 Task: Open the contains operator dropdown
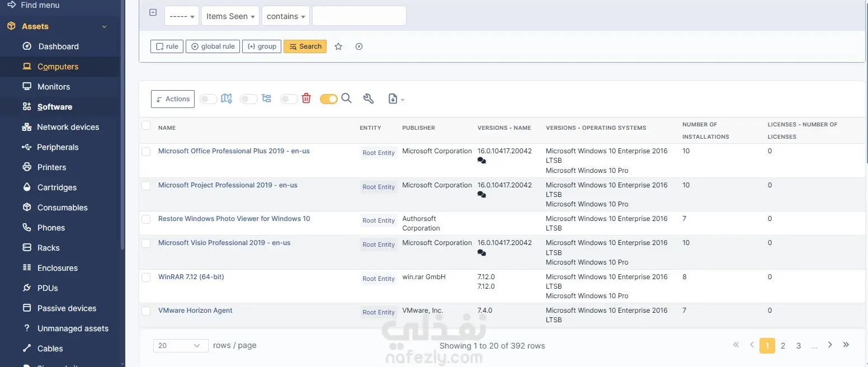(x=286, y=16)
